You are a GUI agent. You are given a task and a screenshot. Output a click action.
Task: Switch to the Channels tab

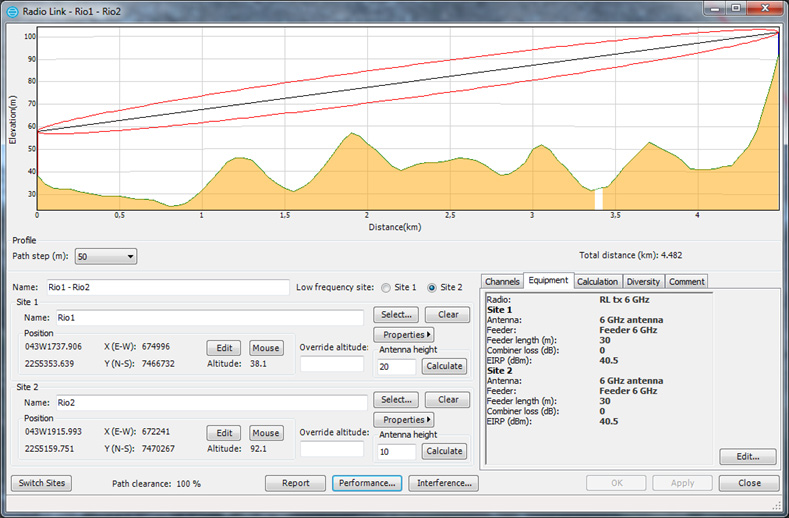502,282
